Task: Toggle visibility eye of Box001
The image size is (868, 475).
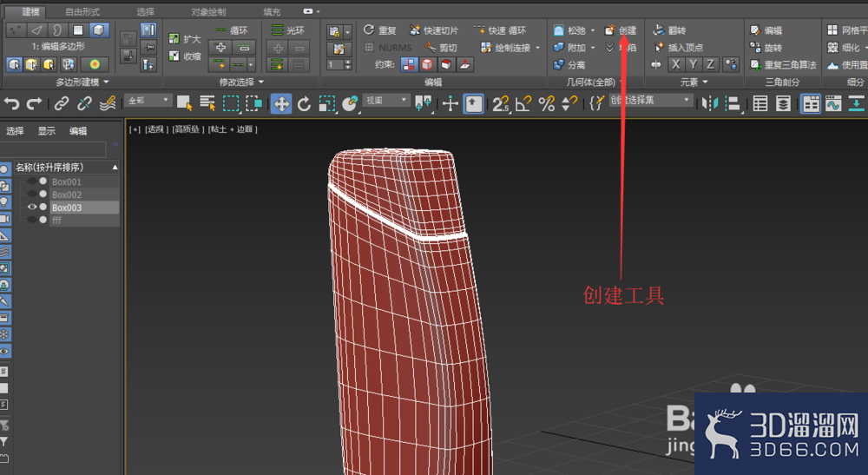Action: click(32, 181)
